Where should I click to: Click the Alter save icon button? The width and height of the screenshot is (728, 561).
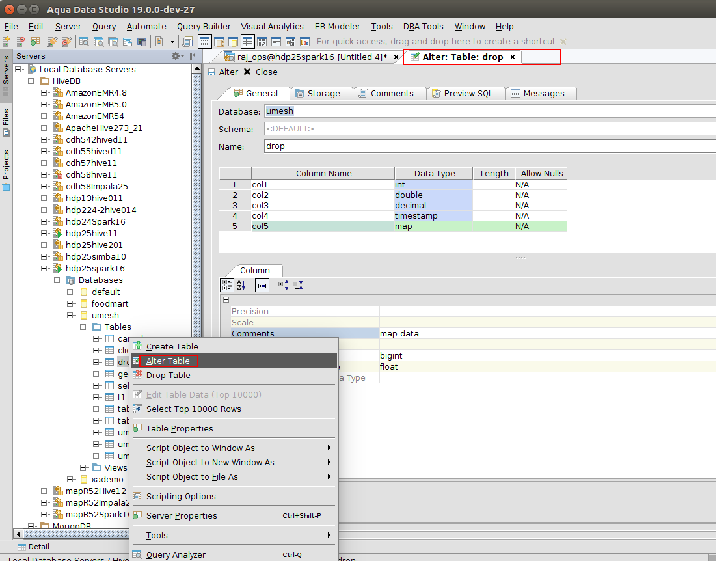click(x=223, y=72)
